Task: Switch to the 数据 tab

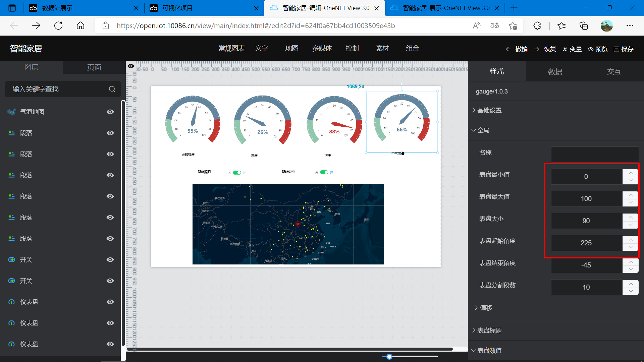Action: click(x=555, y=72)
